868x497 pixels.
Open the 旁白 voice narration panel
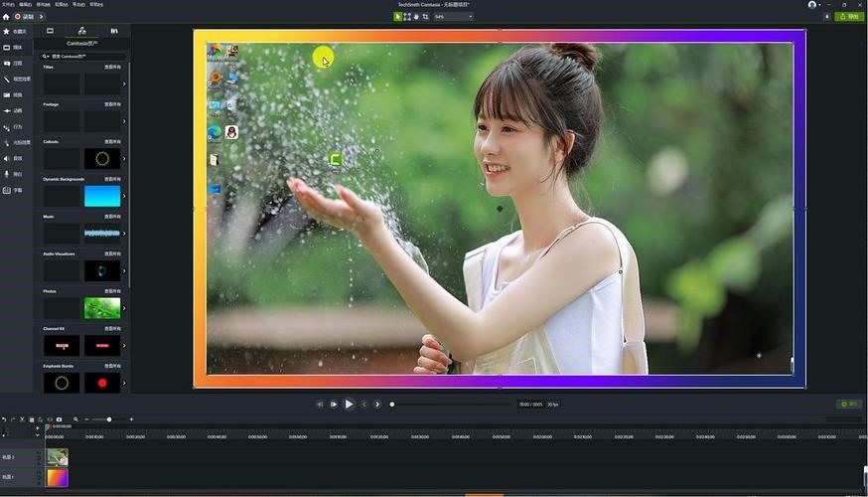click(13, 174)
